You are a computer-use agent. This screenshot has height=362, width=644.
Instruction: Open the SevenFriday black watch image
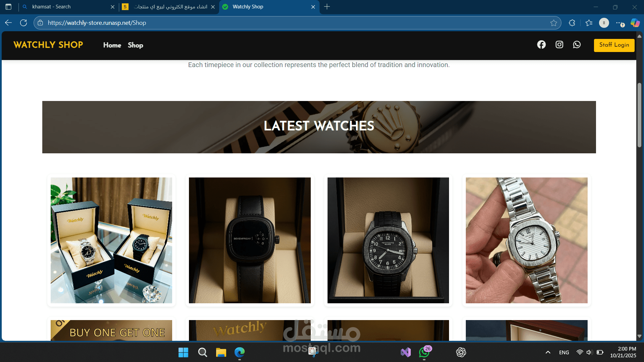tap(250, 240)
